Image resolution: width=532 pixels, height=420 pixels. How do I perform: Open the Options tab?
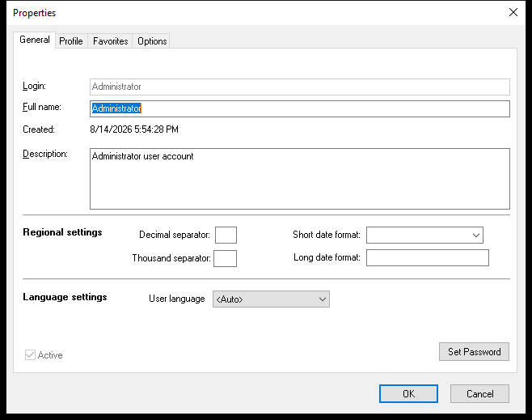point(152,41)
